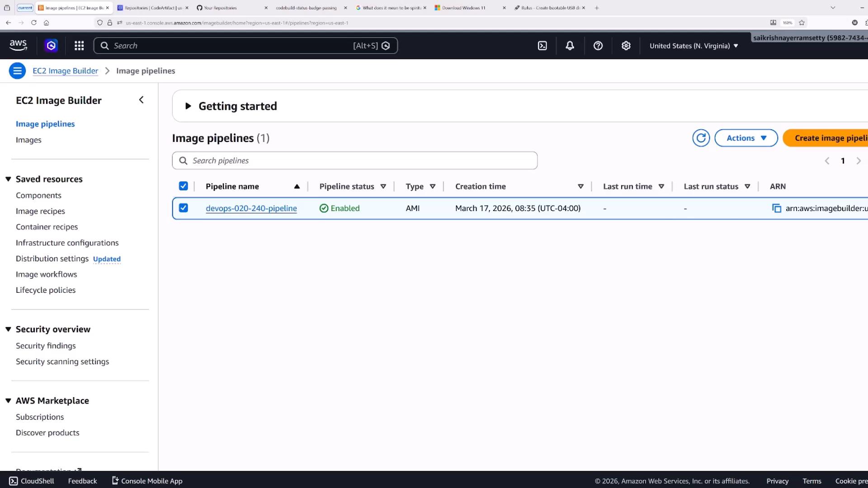Open the Image recipes sidebar item
Image resolution: width=868 pixels, height=488 pixels.
click(x=40, y=211)
